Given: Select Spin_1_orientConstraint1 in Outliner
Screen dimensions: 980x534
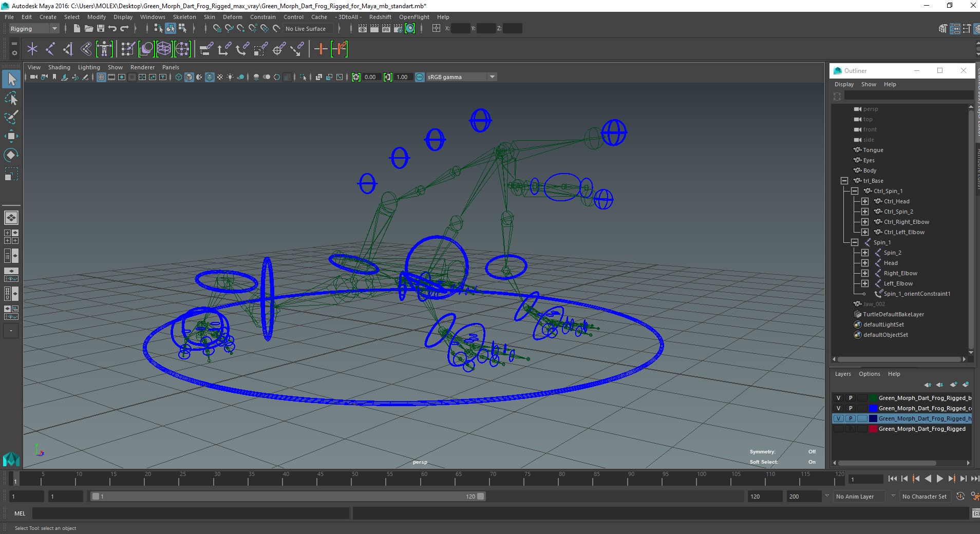Looking at the screenshot, I should pyautogui.click(x=917, y=294).
